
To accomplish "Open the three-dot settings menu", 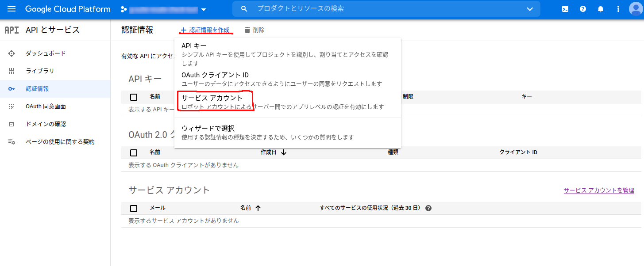I will pyautogui.click(x=618, y=9).
